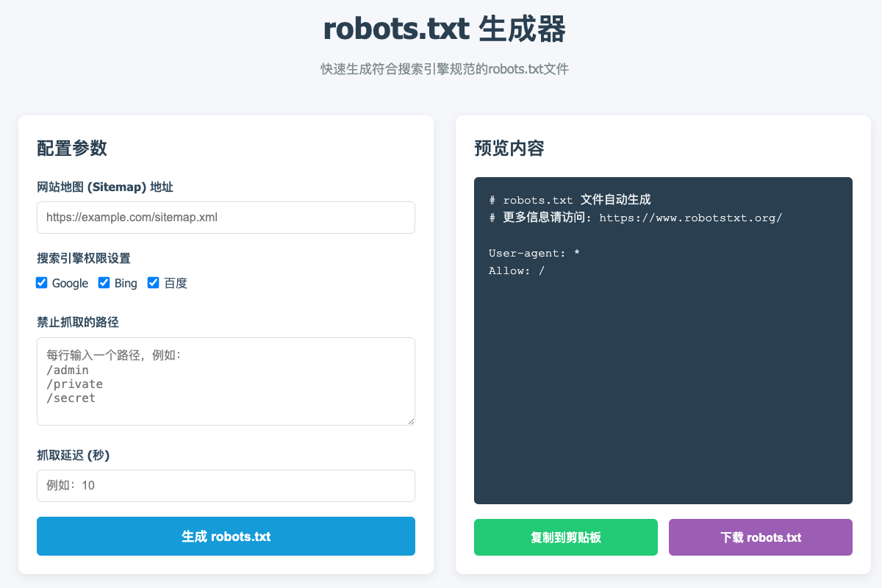The image size is (882, 588).
Task: Click the 网站地图 (Sitemap) 地址 label
Action: coord(105,187)
